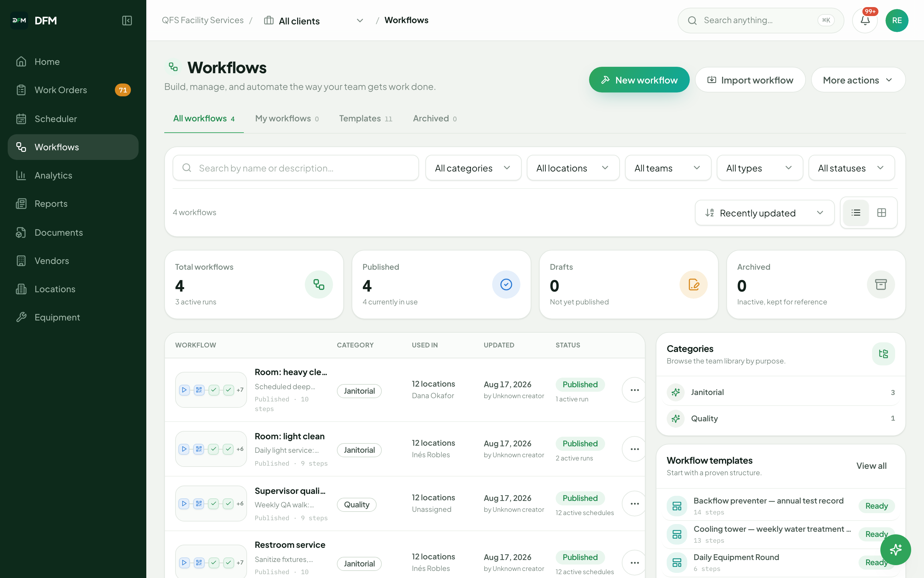Switch to Templates tab
924x578 pixels.
(x=365, y=118)
